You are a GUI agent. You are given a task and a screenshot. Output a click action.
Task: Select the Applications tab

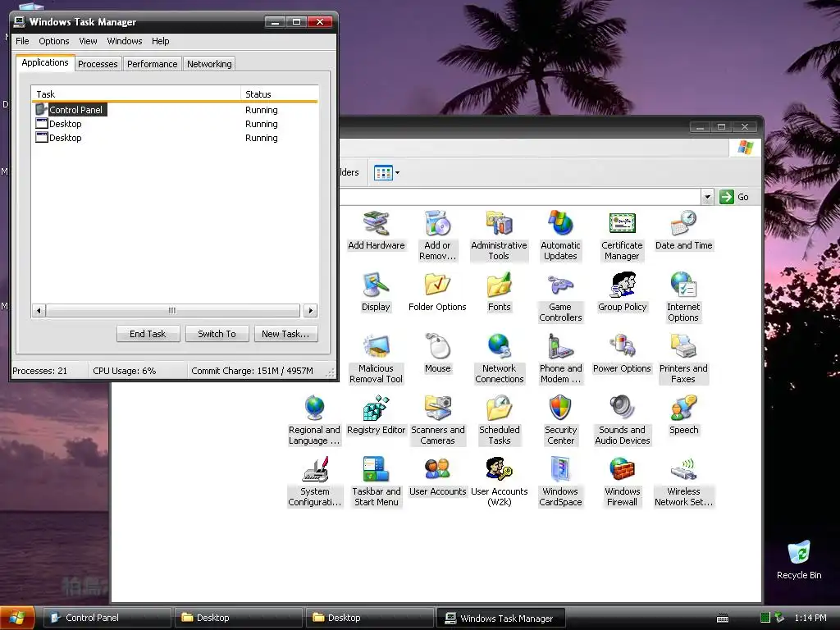point(45,62)
